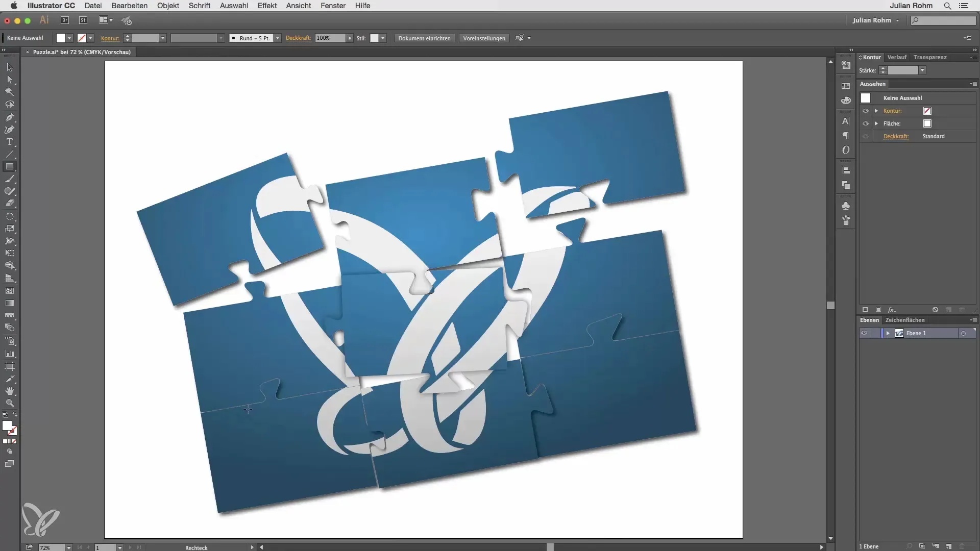
Task: Open the stroke color dropdown in control bar
Action: 90,38
